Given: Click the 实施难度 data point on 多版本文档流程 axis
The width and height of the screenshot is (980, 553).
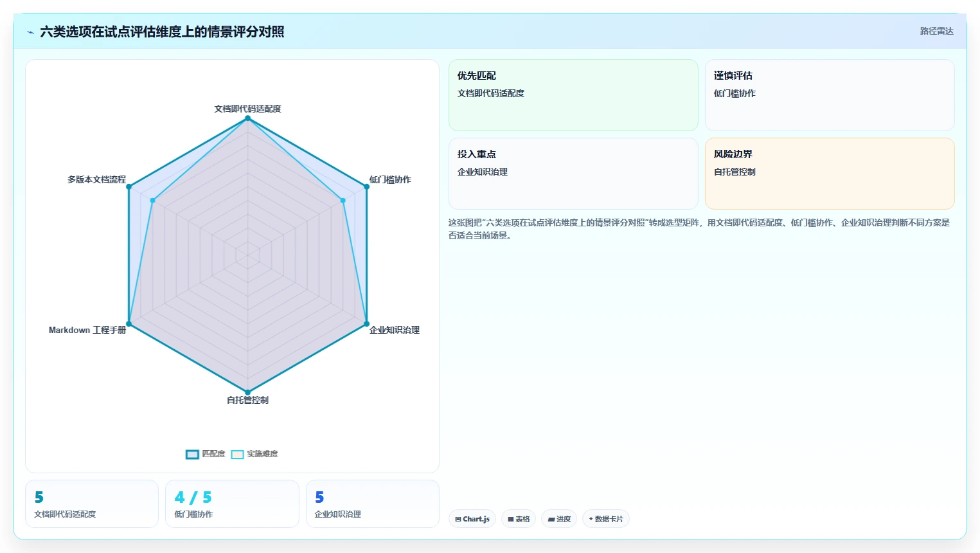Looking at the screenshot, I should tap(153, 201).
